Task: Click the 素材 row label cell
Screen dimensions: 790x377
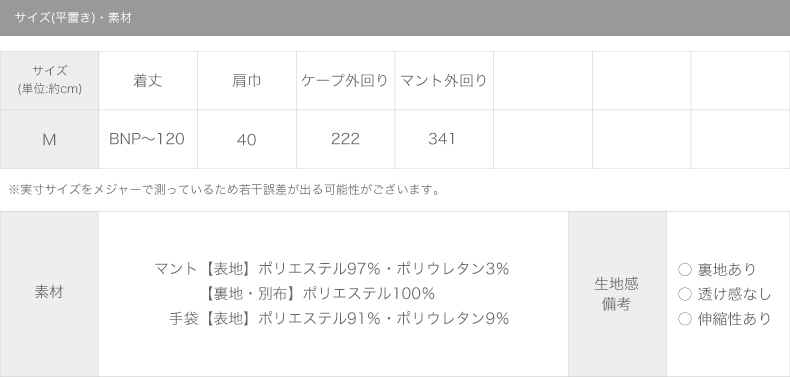Action: [49, 294]
